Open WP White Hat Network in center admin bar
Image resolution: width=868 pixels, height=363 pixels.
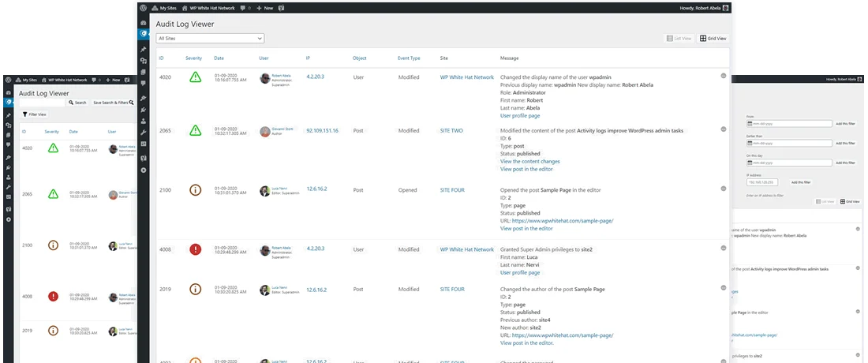coord(211,8)
